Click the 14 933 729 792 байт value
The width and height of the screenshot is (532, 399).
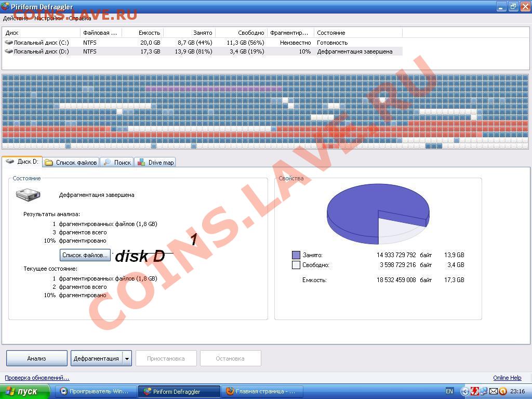pos(404,255)
